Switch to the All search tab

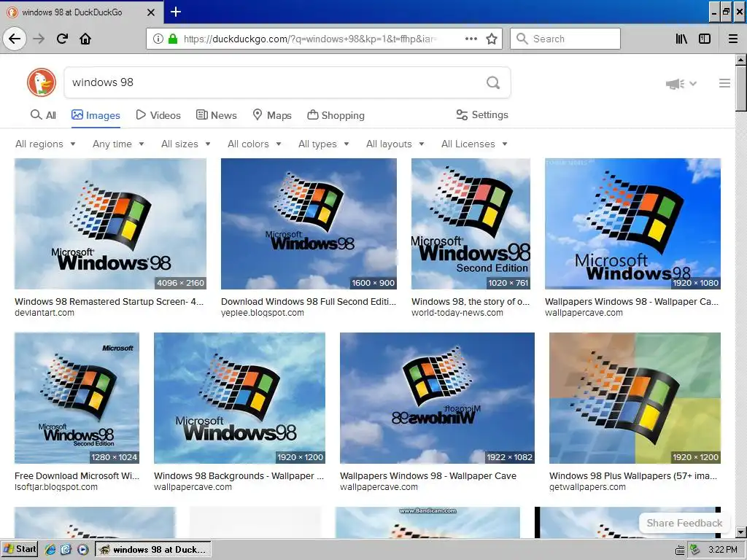pyautogui.click(x=43, y=114)
